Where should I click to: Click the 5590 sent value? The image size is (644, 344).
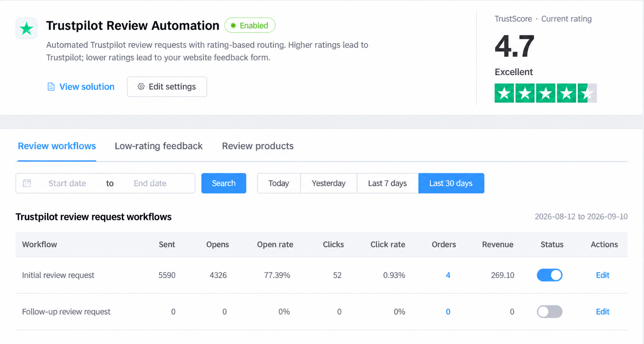[x=167, y=275]
